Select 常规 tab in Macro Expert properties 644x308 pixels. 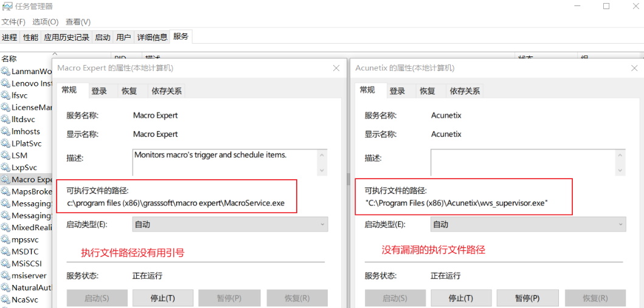pyautogui.click(x=69, y=91)
